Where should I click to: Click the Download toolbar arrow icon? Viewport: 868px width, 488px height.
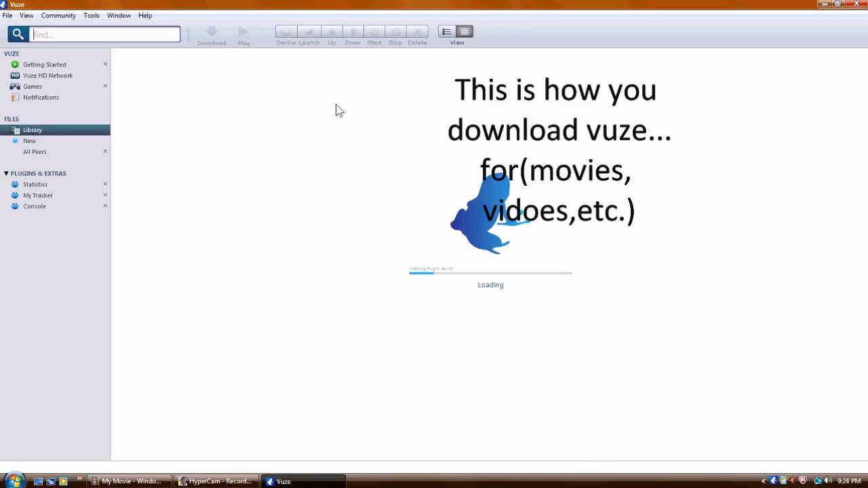(212, 32)
